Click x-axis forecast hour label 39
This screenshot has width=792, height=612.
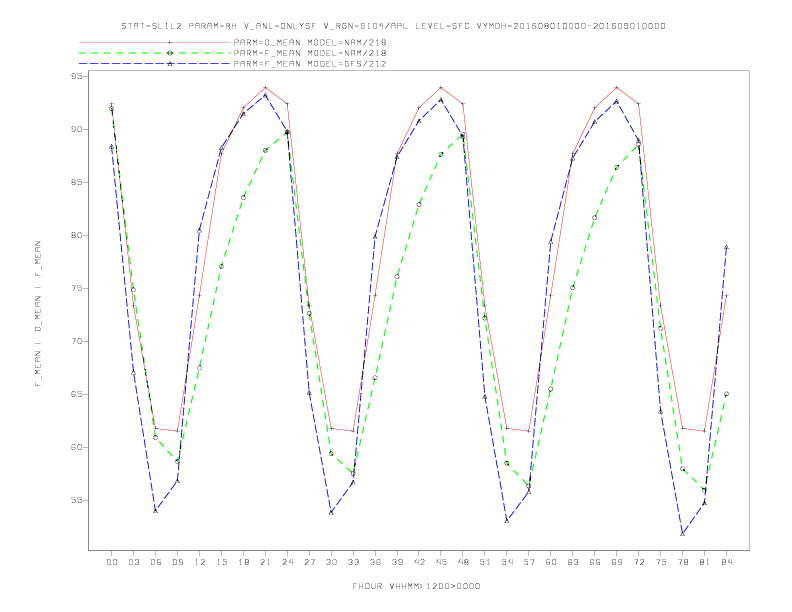pos(397,562)
